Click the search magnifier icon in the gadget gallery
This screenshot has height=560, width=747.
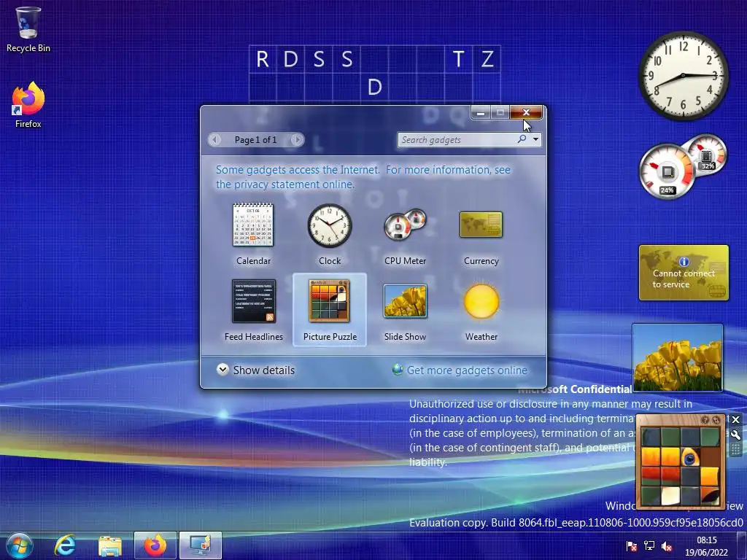[522, 139]
